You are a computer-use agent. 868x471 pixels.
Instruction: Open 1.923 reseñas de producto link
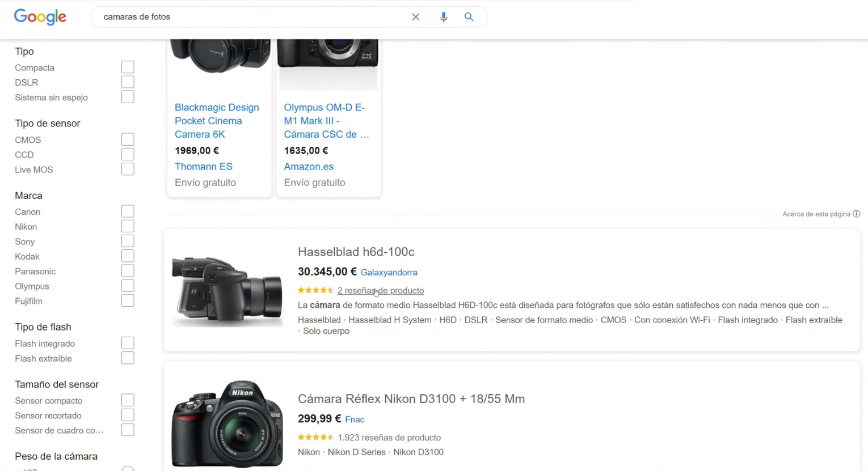[x=389, y=438]
